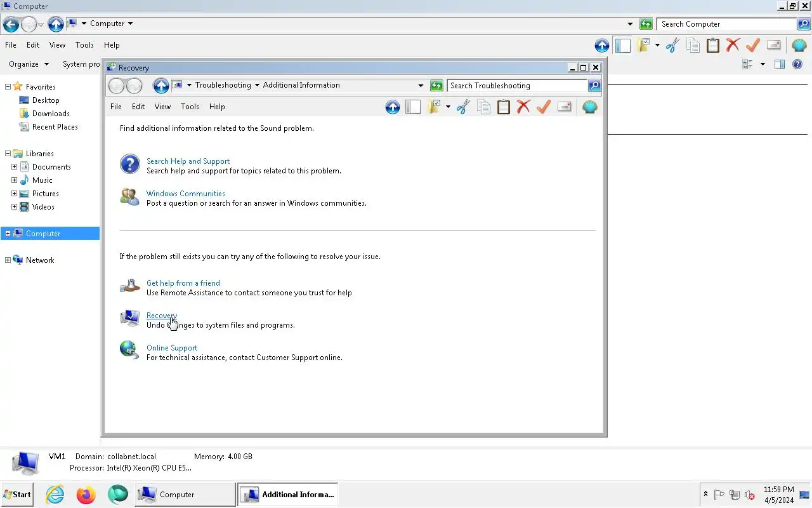Click the Cut scissors icon in Computer window

pyautogui.click(x=672, y=45)
